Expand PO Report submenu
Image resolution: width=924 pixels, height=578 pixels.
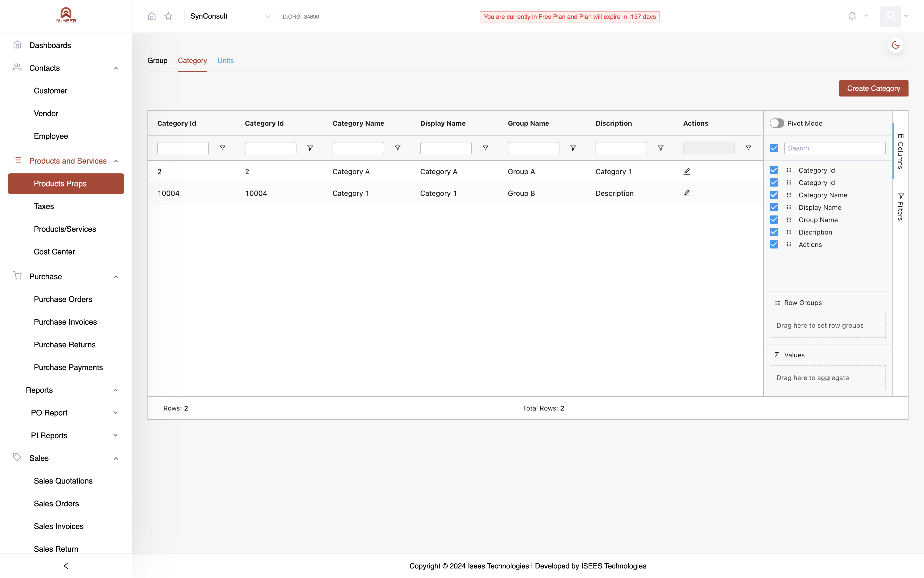115,413
